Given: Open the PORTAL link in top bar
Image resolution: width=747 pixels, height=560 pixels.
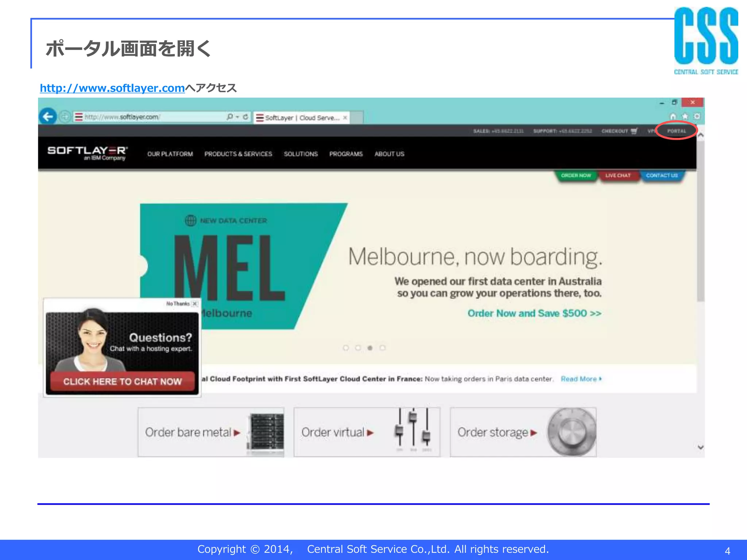Looking at the screenshot, I should 677,131.
